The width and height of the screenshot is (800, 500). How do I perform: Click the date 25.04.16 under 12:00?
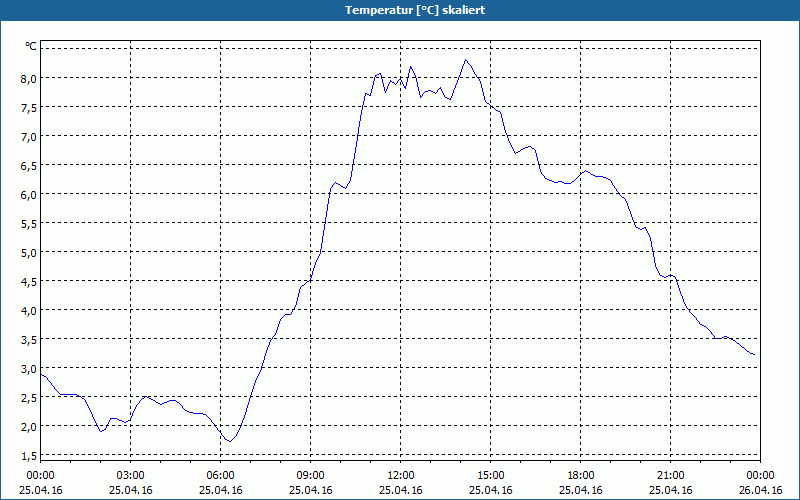point(401,490)
